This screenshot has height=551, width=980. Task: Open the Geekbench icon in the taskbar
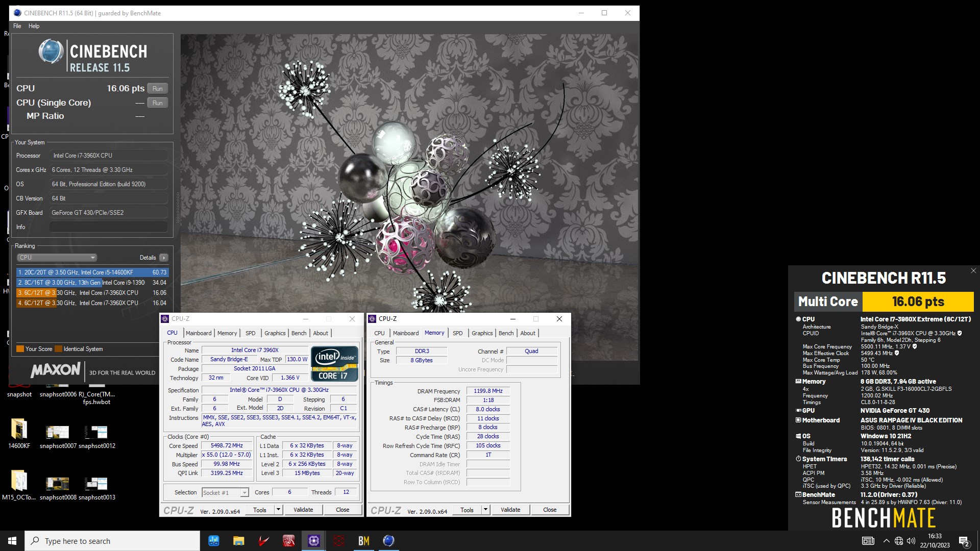(213, 541)
